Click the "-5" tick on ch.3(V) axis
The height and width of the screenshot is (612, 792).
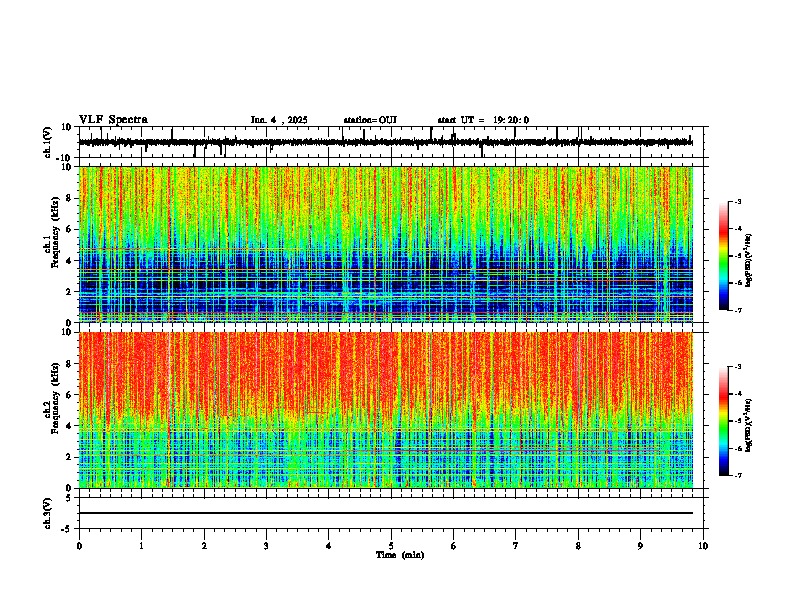click(67, 529)
